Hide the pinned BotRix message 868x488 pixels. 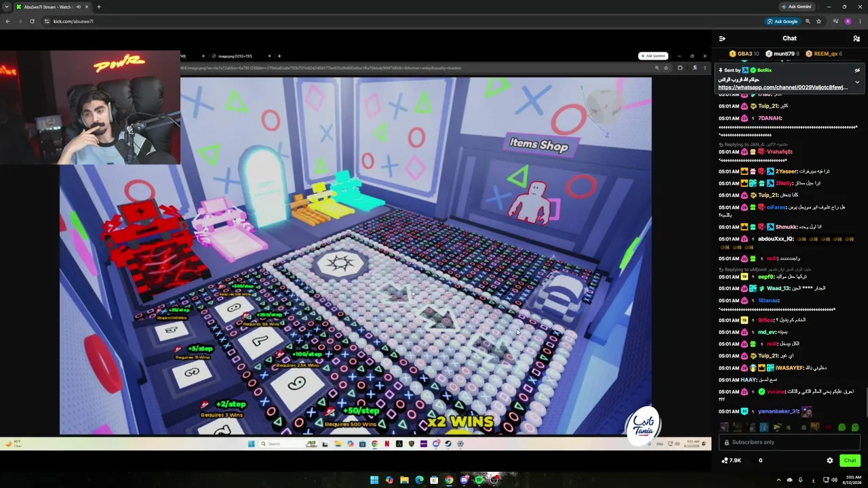[x=857, y=70]
